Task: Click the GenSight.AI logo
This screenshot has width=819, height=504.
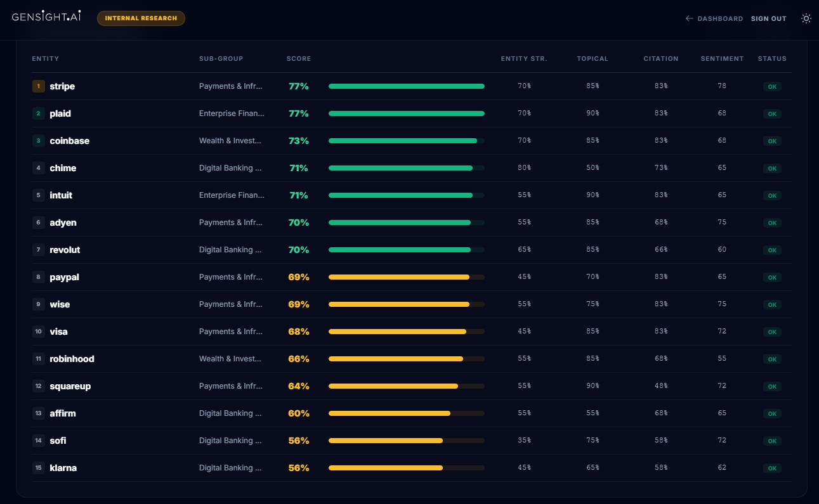Action: click(x=46, y=18)
